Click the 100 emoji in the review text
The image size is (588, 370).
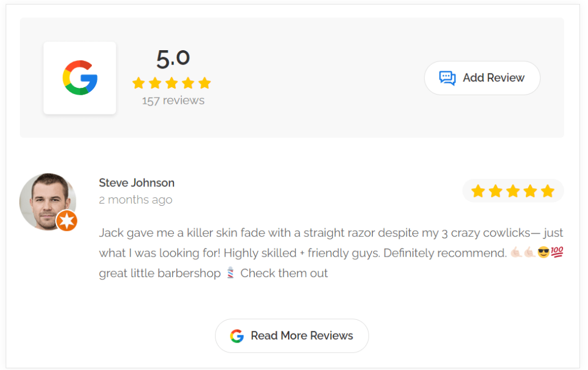pos(558,253)
